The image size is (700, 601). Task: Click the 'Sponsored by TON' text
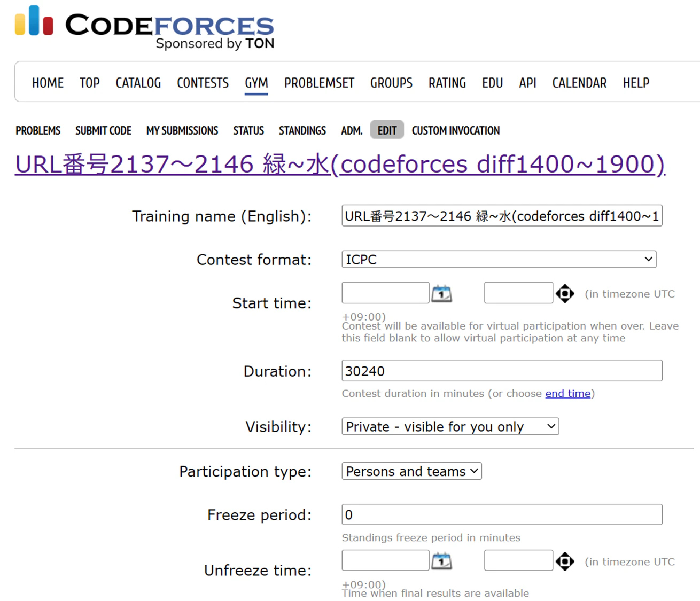tap(215, 44)
